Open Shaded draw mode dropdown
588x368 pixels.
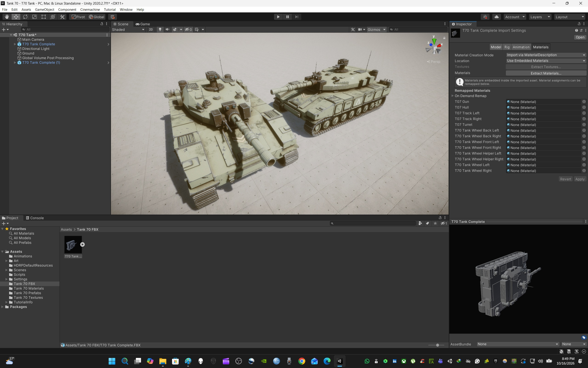[128, 29]
